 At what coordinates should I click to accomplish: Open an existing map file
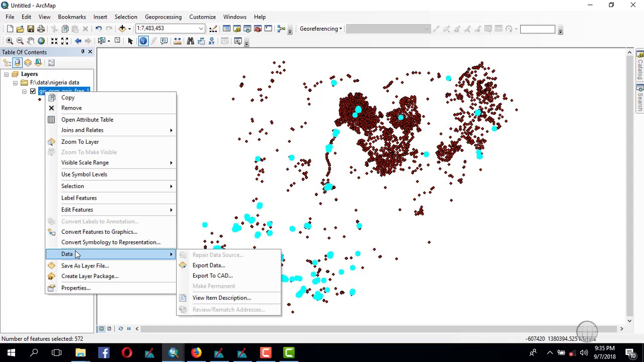pyautogui.click(x=20, y=29)
